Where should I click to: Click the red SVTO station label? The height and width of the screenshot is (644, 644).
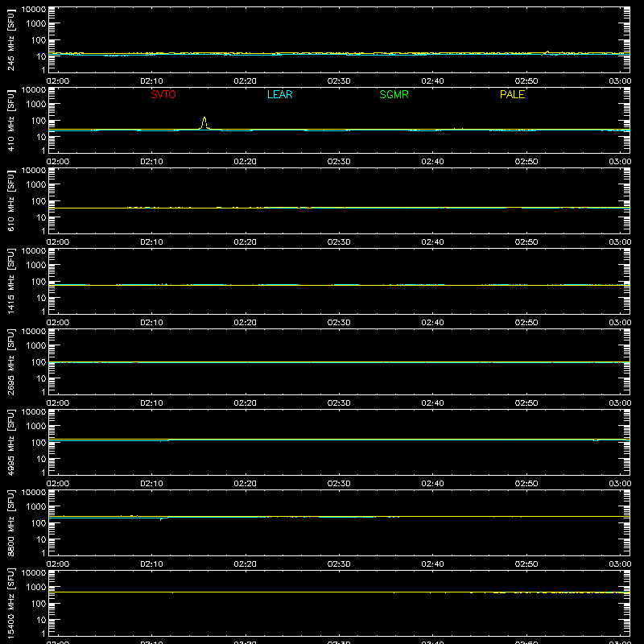pos(163,94)
